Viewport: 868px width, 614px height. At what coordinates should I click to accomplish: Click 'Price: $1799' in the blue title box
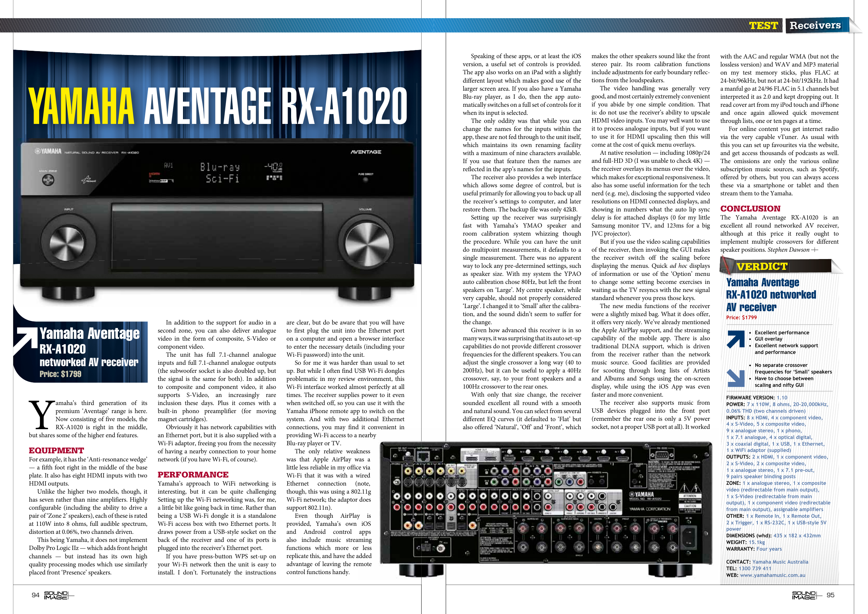(61, 374)
